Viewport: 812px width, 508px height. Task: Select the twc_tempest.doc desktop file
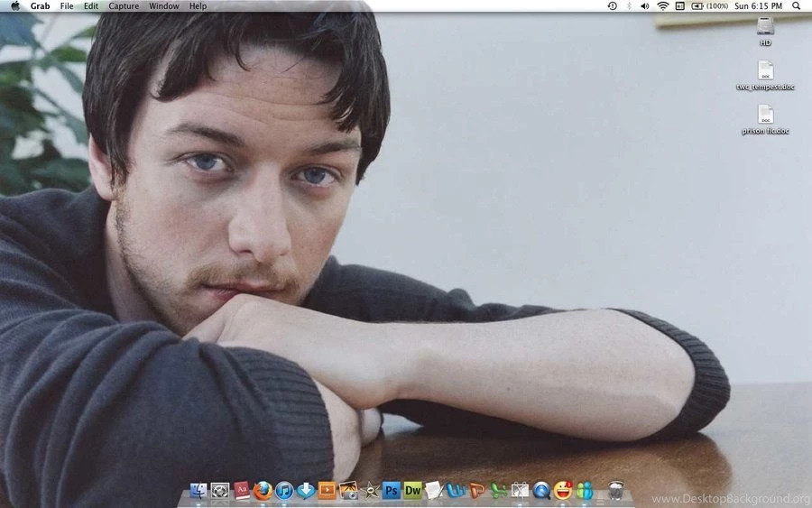click(765, 76)
